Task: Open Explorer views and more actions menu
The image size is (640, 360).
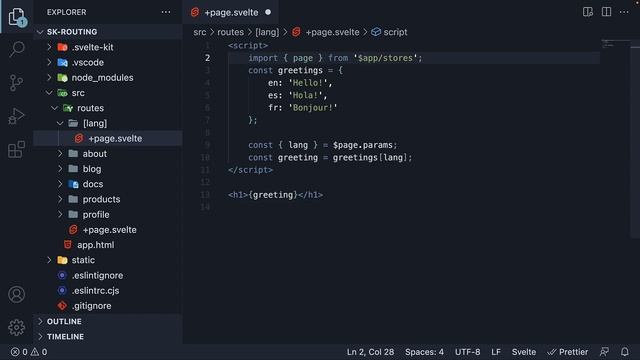Action: [166, 12]
